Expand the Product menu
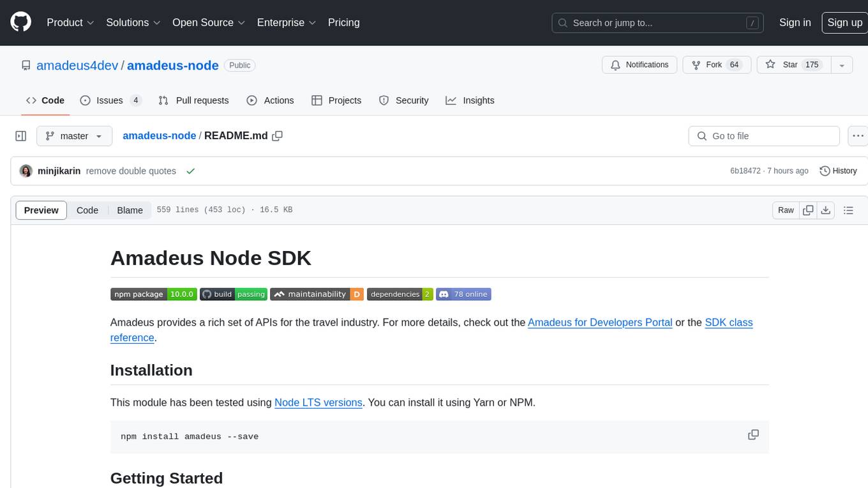Screen dimensions: 868x488 (71, 22)
